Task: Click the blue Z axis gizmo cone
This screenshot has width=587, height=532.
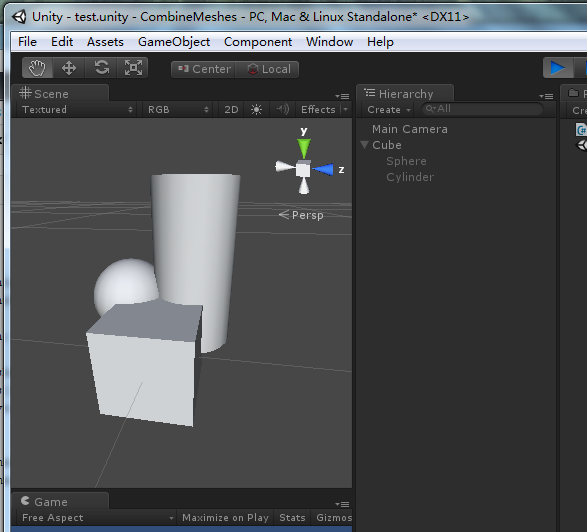Action: click(x=323, y=169)
